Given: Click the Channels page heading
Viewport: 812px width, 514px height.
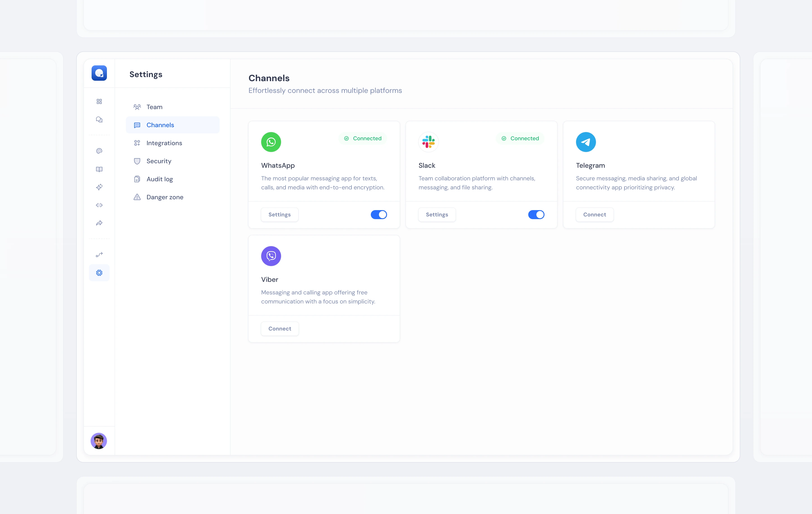Looking at the screenshot, I should pyautogui.click(x=269, y=78).
